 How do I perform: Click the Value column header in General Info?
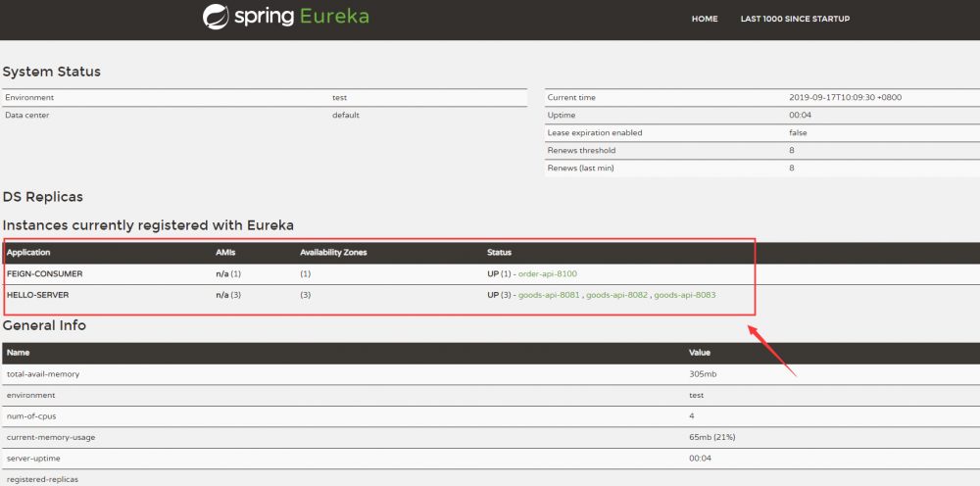click(x=700, y=353)
